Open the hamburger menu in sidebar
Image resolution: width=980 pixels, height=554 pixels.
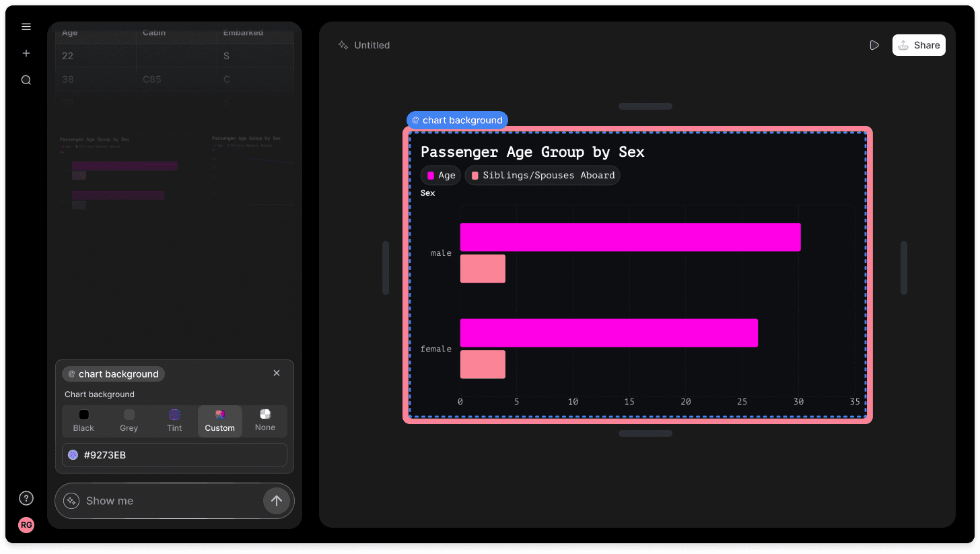(x=26, y=27)
